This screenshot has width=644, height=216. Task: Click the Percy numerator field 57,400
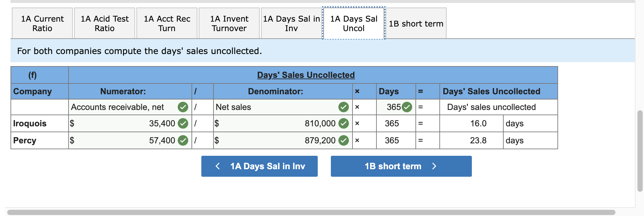pos(130,140)
